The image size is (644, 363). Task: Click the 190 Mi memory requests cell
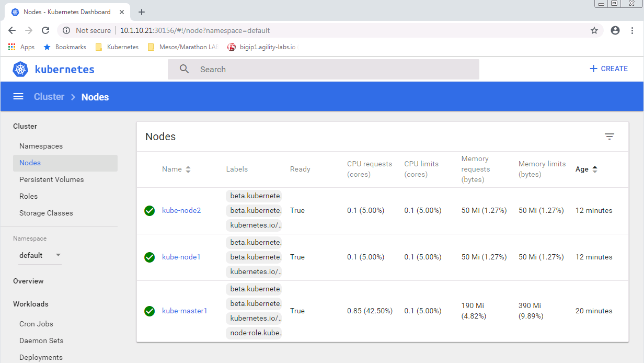coord(474,311)
